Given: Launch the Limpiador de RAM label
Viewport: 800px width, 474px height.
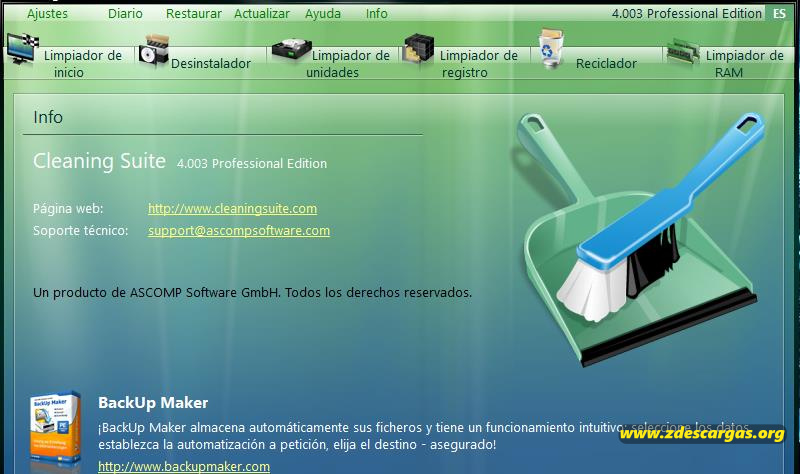Looking at the screenshot, I should click(744, 64).
